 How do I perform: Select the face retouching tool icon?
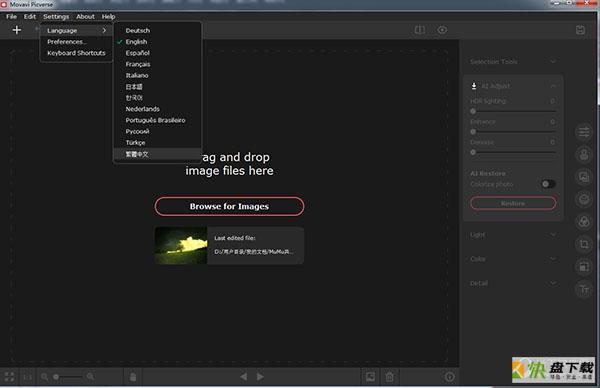(584, 199)
